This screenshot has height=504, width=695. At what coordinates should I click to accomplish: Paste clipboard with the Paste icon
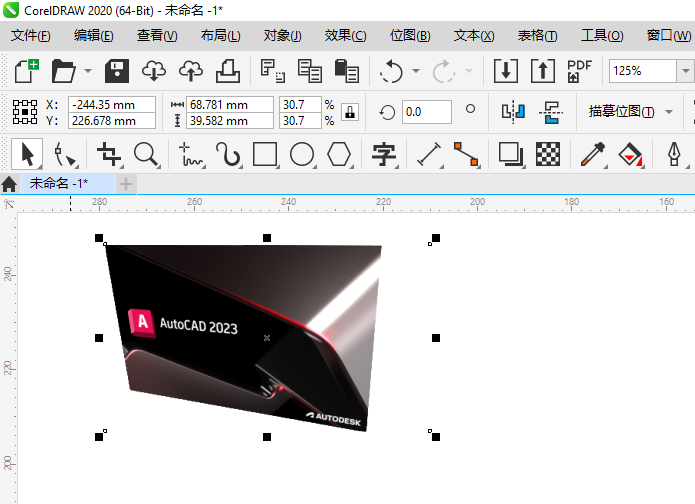tap(347, 71)
